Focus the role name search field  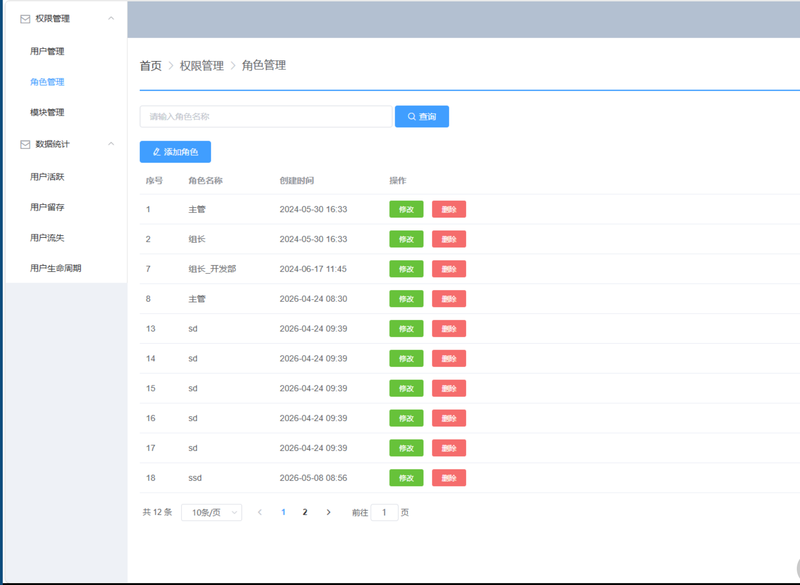click(x=266, y=116)
